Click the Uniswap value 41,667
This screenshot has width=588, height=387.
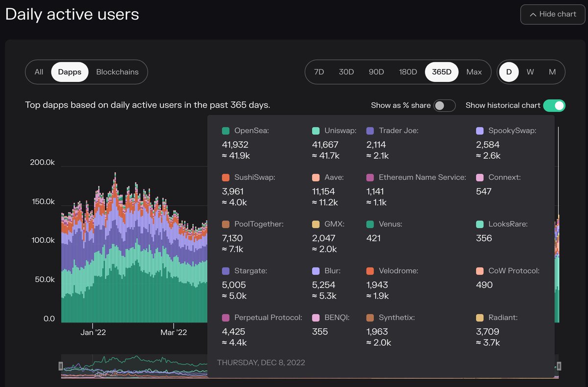point(325,145)
